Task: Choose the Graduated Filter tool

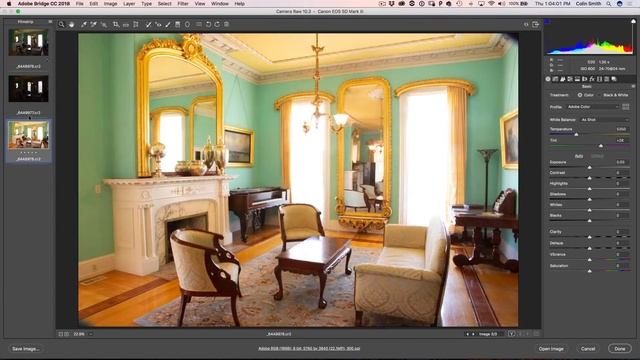Action: (178, 24)
